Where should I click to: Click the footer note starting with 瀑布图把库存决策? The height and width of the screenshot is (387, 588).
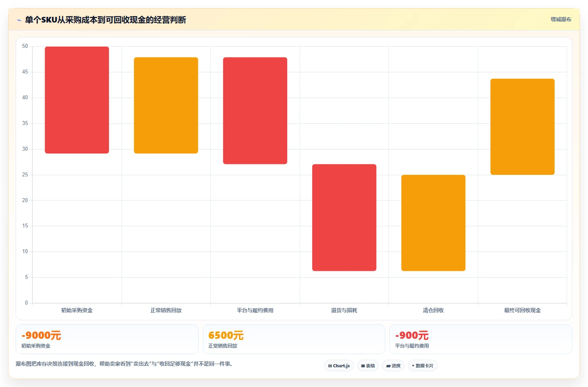pyautogui.click(x=124, y=364)
